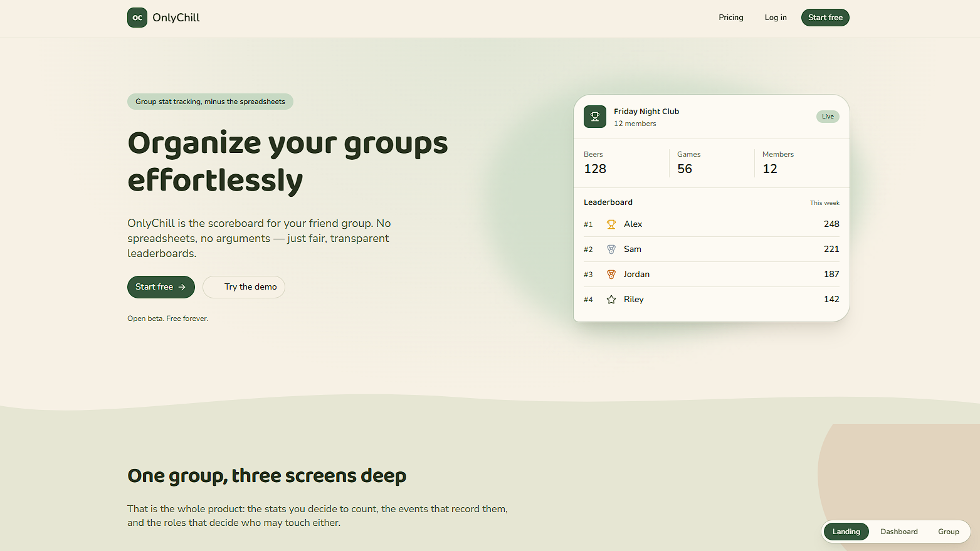Viewport: 980px width, 551px height.
Task: Click the name Alex in the leaderboard
Action: pos(633,224)
